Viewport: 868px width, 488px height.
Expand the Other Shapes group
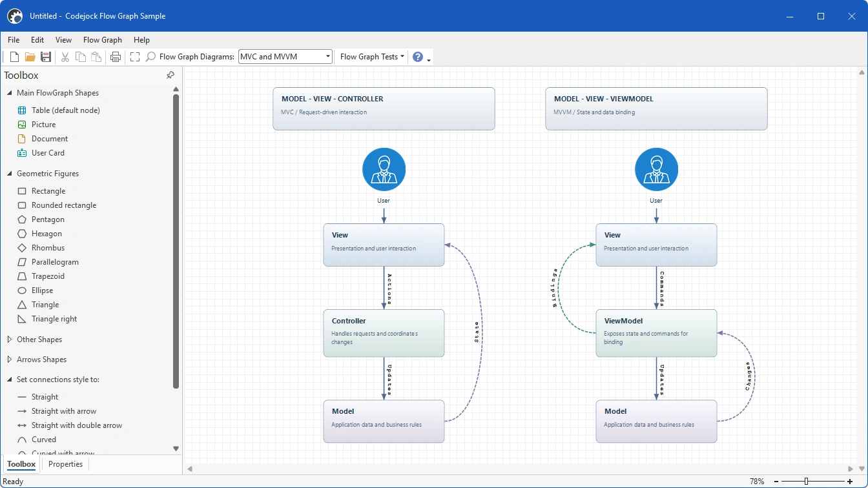(x=10, y=340)
